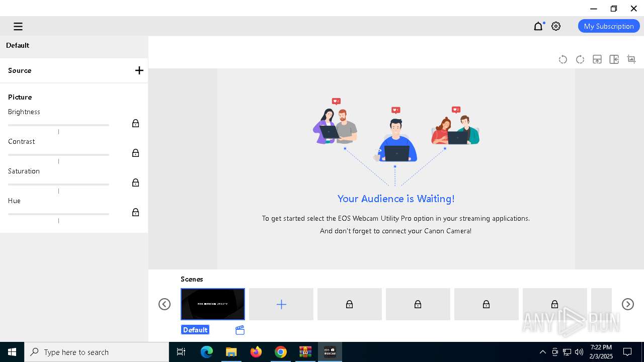Rotate the image clockwise

tap(580, 59)
